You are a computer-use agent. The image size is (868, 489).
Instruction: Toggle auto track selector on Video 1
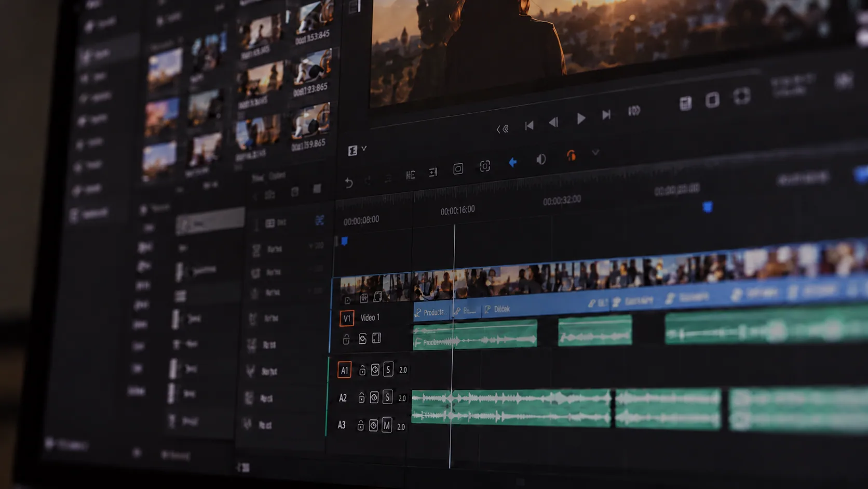tap(362, 339)
